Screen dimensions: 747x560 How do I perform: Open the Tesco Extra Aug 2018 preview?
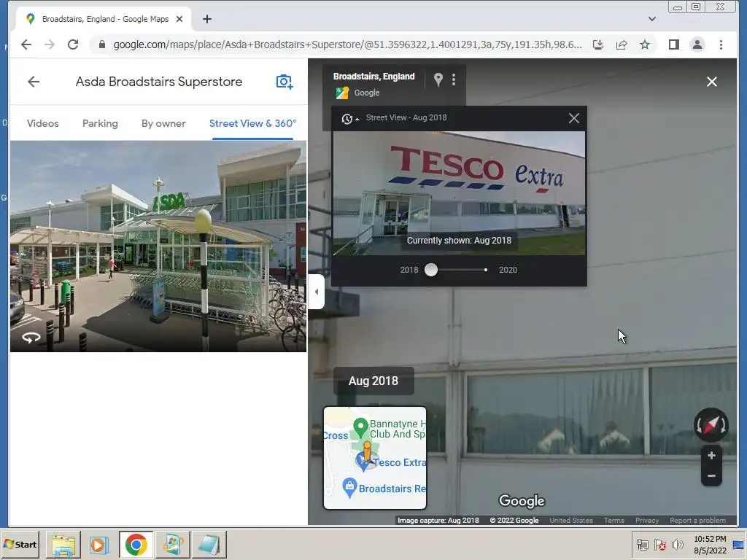pos(459,193)
